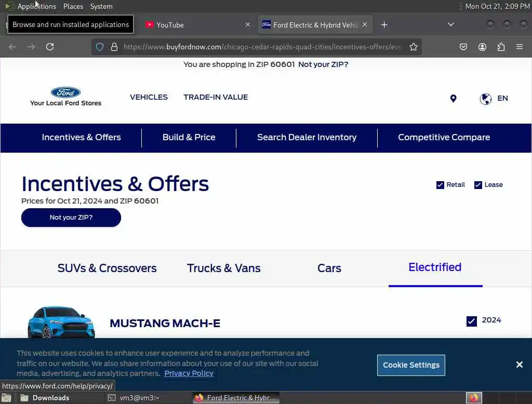The height and width of the screenshot is (404, 532).
Task: Toggle the 2024 model year checkbox
Action: [472, 321]
